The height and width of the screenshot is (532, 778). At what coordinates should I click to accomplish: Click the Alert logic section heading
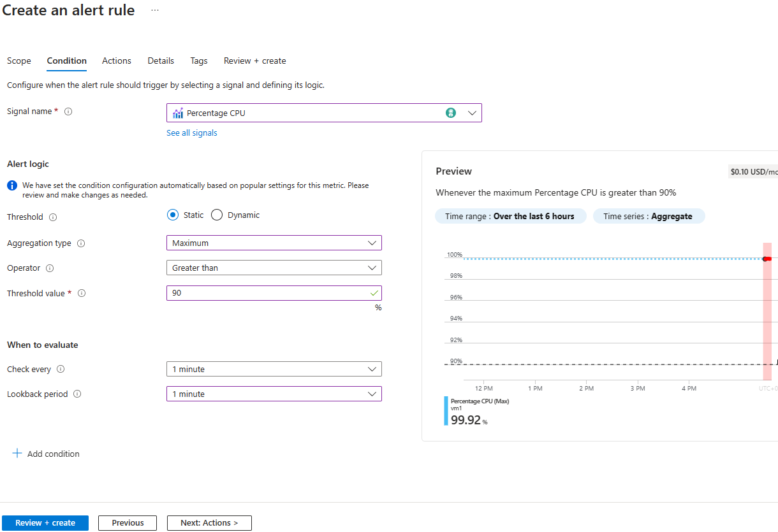pyautogui.click(x=28, y=164)
